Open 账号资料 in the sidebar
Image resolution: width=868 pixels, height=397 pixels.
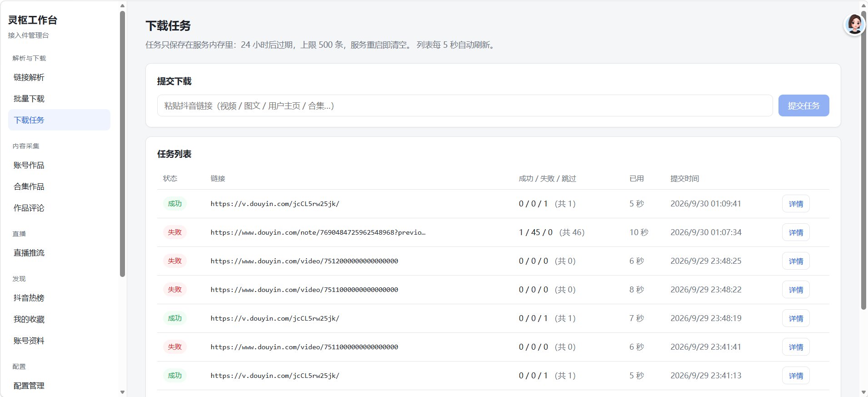point(59,341)
